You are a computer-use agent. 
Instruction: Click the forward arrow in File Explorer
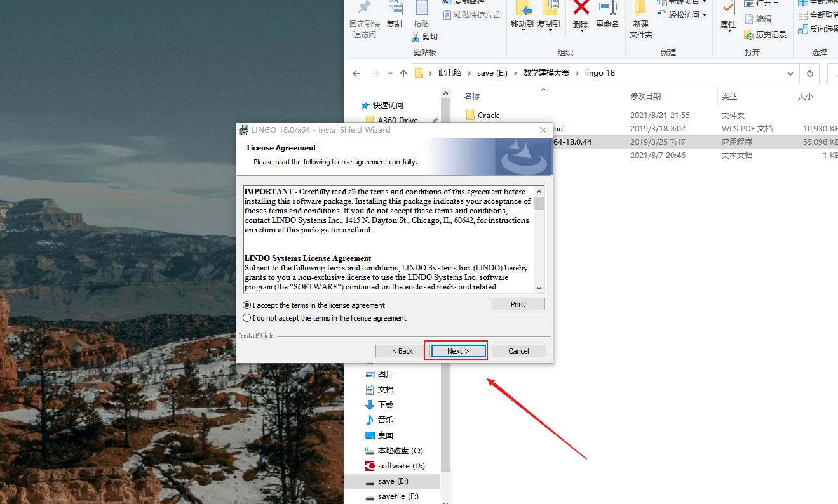point(375,73)
